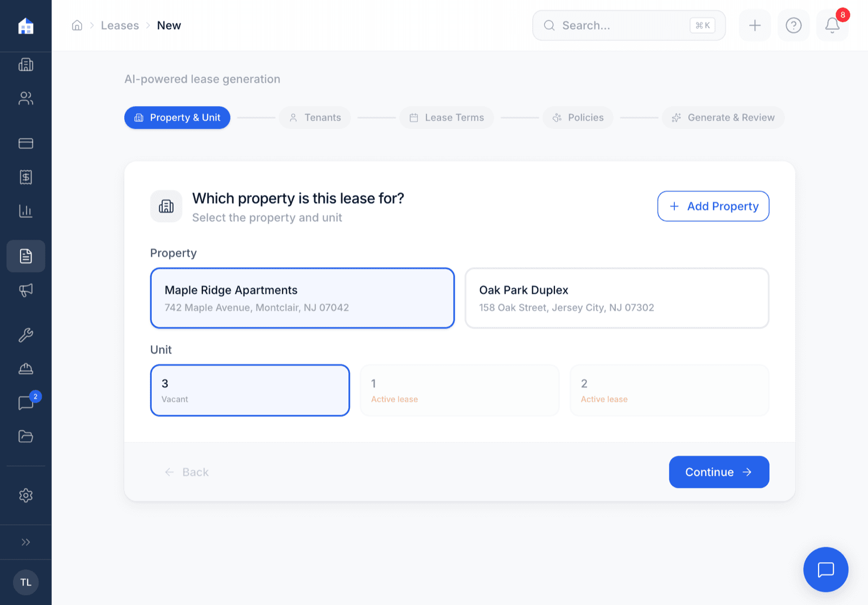Viewport: 868px width, 605px height.
Task: Open the Files folder icon in sidebar
Action: coord(25,436)
